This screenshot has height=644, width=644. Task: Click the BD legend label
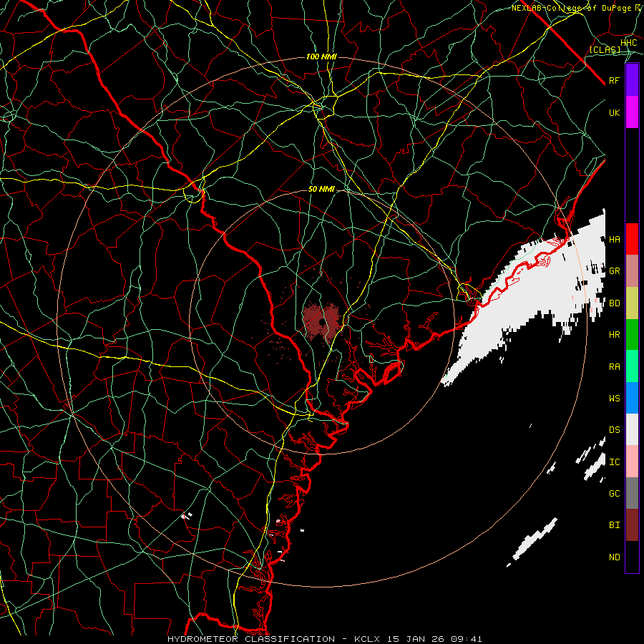click(614, 303)
